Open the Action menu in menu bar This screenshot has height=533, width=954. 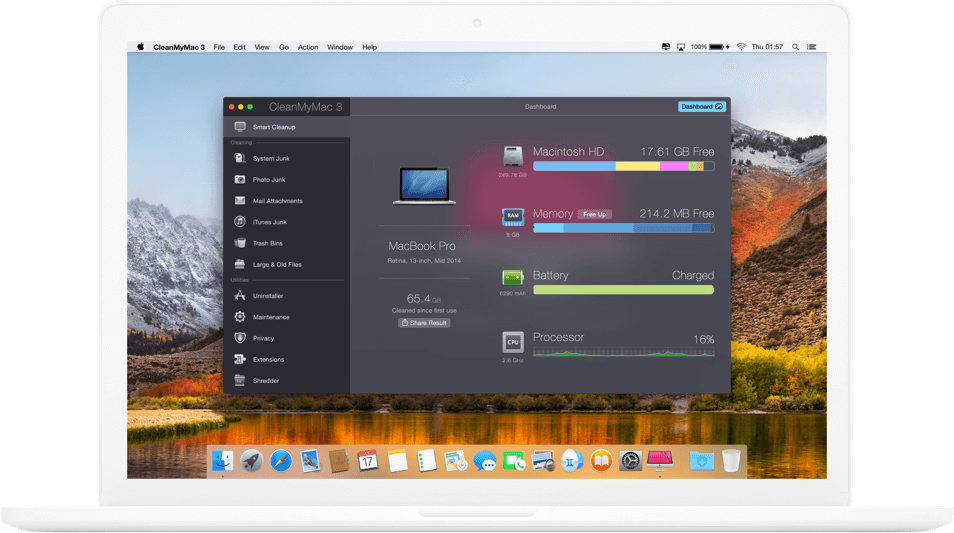(x=308, y=47)
